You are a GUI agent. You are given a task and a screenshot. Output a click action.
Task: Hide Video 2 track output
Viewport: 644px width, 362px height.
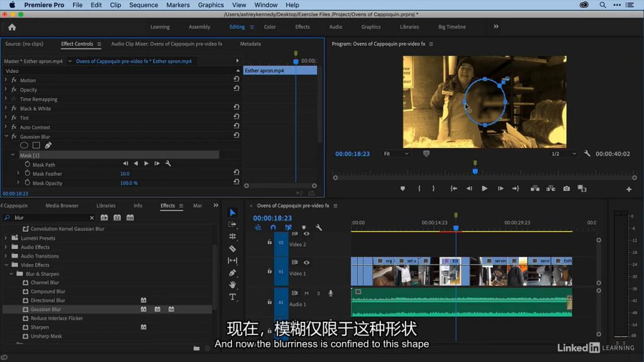[x=306, y=234]
